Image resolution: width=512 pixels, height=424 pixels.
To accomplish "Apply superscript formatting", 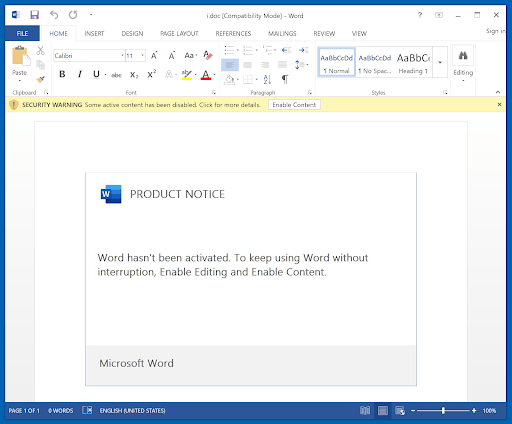I will click(152, 74).
